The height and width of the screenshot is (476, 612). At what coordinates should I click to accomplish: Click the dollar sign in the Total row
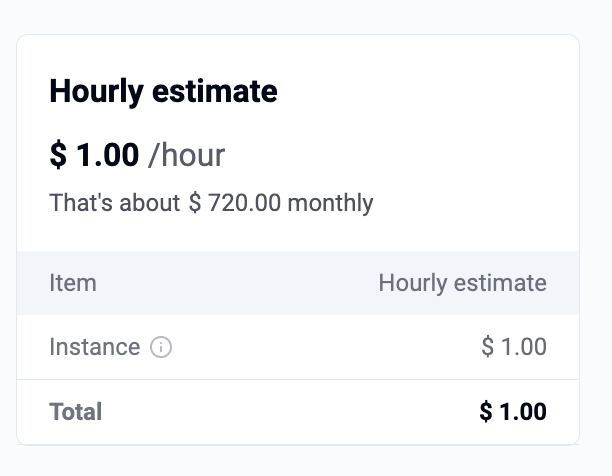[486, 411]
